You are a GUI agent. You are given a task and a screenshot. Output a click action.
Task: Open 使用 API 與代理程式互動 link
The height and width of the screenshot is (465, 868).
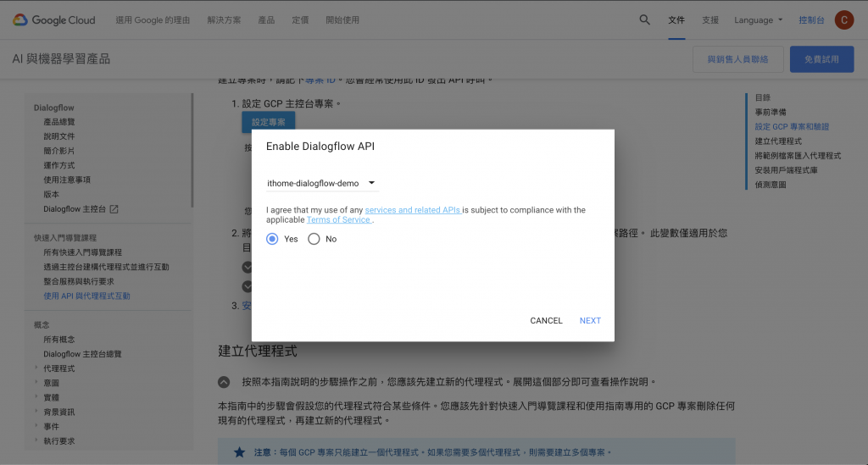click(x=87, y=296)
